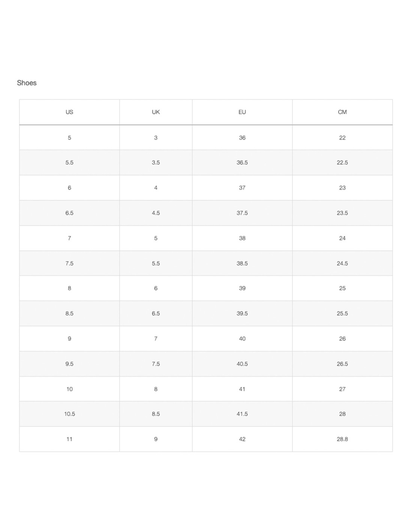The width and height of the screenshot is (412, 532).
Task: Click EU size 38 cell
Action: coord(242,238)
